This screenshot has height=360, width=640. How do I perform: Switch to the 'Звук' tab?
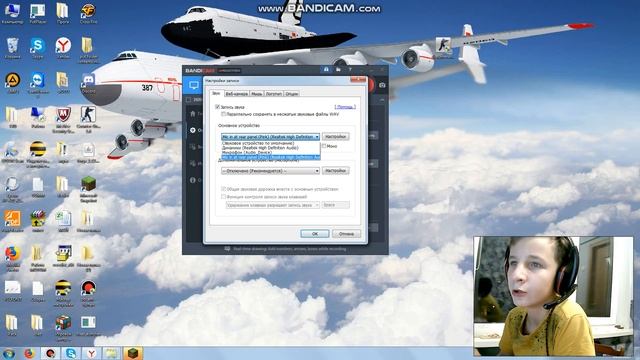(216, 93)
